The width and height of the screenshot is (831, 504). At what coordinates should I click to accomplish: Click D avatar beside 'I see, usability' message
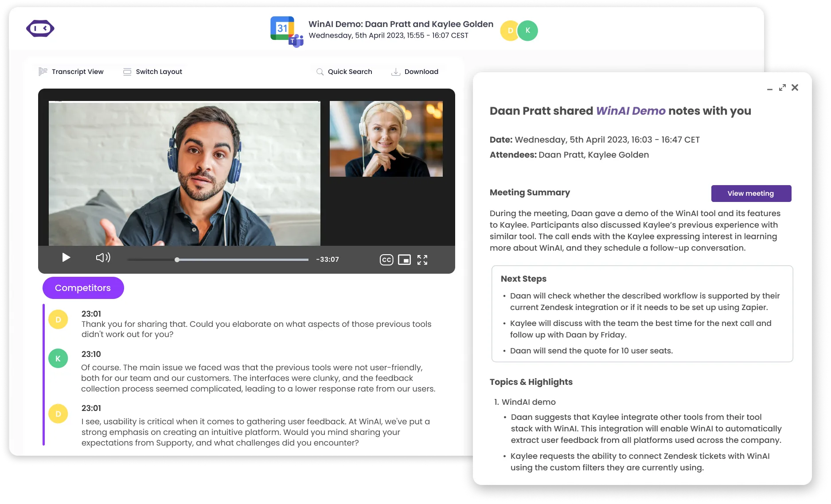point(58,414)
